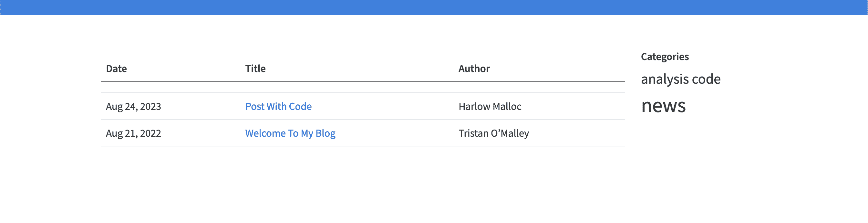Click the dark divider line under headers

pyautogui.click(x=363, y=82)
